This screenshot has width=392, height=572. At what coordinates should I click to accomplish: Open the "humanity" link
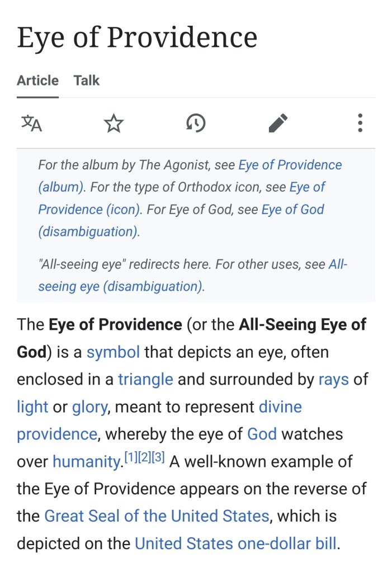point(86,462)
